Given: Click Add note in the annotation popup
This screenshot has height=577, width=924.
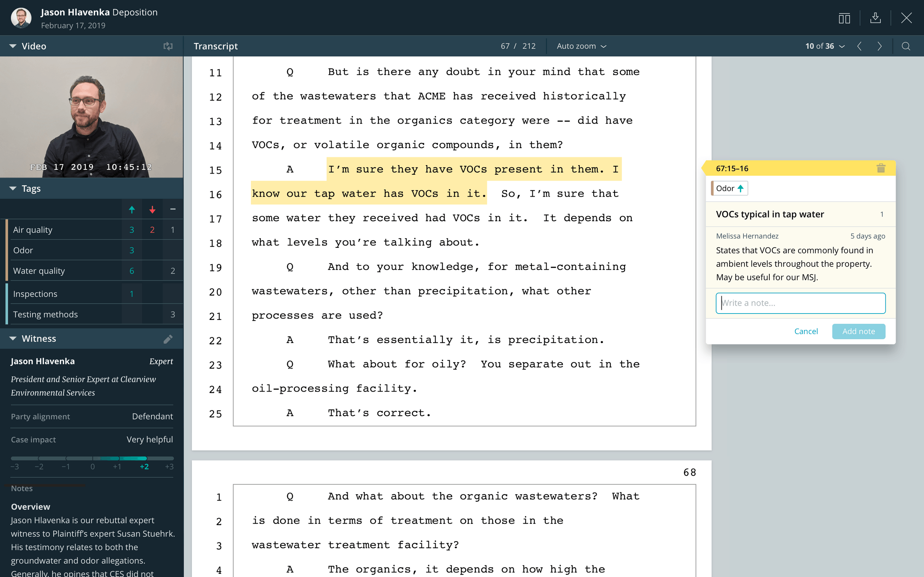Looking at the screenshot, I should tap(858, 331).
